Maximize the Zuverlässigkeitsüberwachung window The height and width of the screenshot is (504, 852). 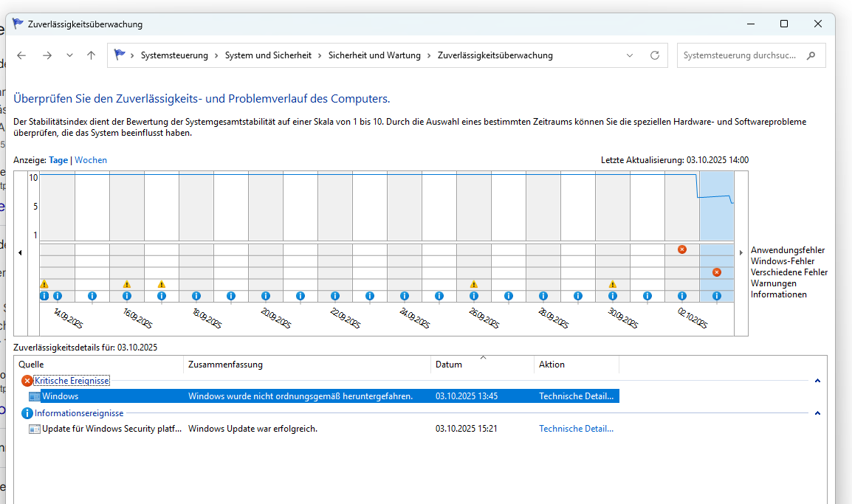[x=784, y=24]
